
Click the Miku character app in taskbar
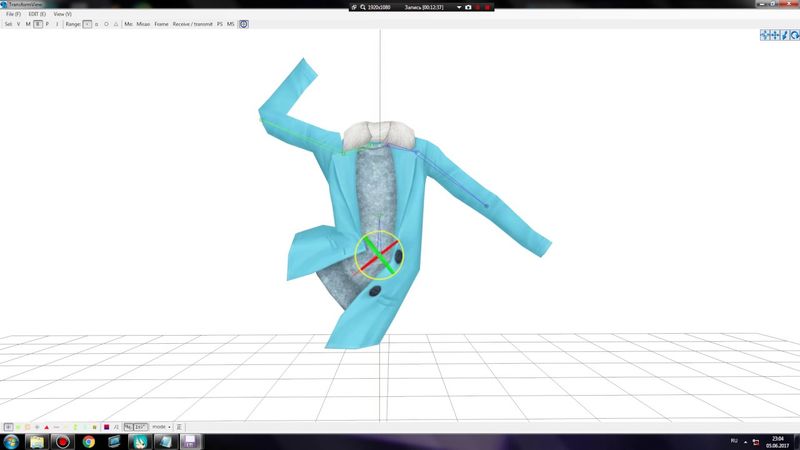(139, 440)
